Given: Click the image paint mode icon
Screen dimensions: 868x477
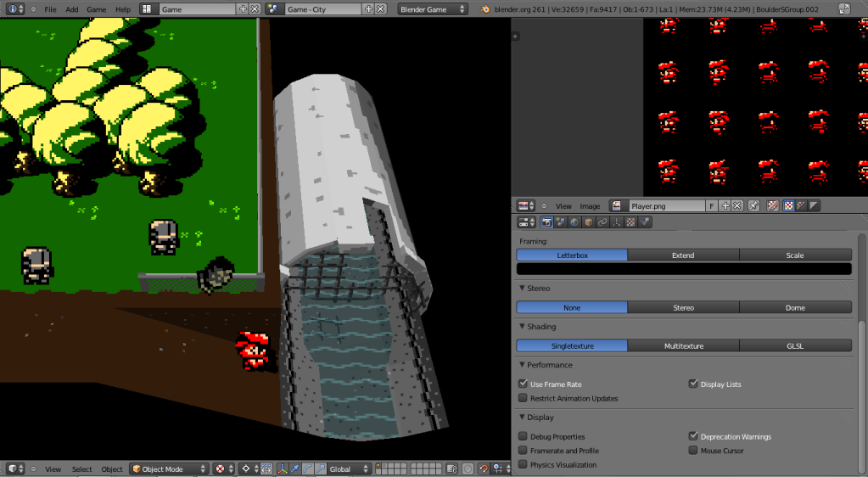Looking at the screenshot, I should point(773,206).
